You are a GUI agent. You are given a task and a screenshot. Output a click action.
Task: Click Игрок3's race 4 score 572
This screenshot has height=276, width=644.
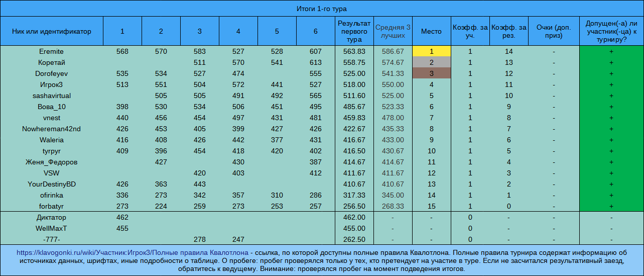coord(238,85)
